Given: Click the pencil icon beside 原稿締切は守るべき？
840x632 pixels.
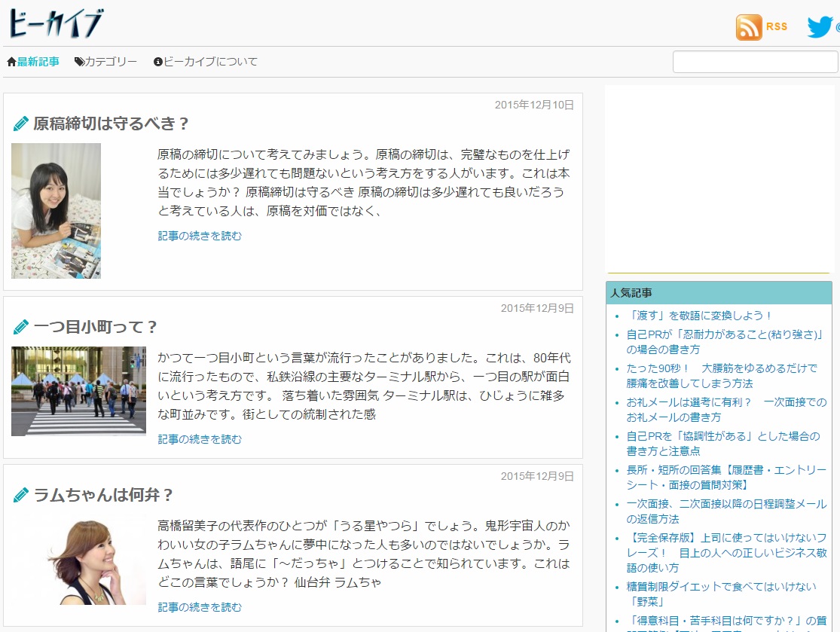Looking at the screenshot, I should 21,124.
